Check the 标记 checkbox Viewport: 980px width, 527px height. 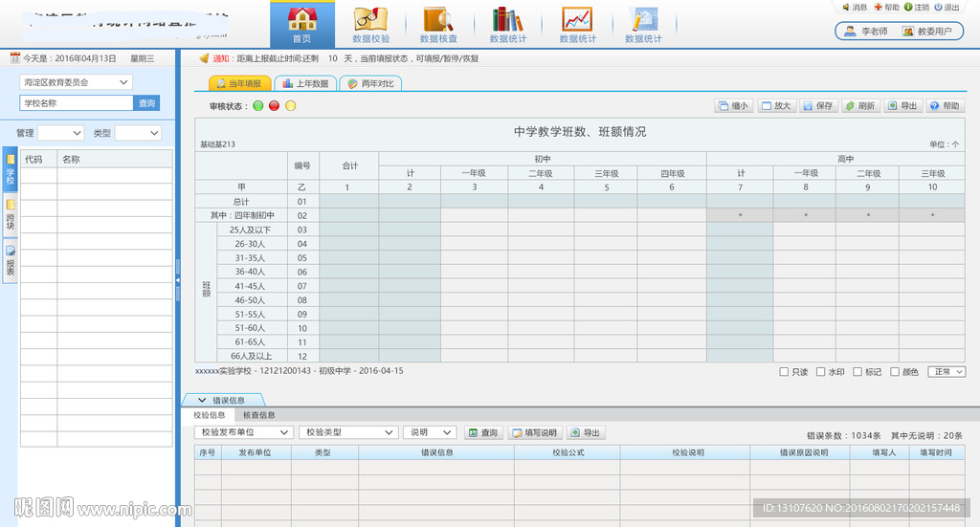click(x=858, y=372)
